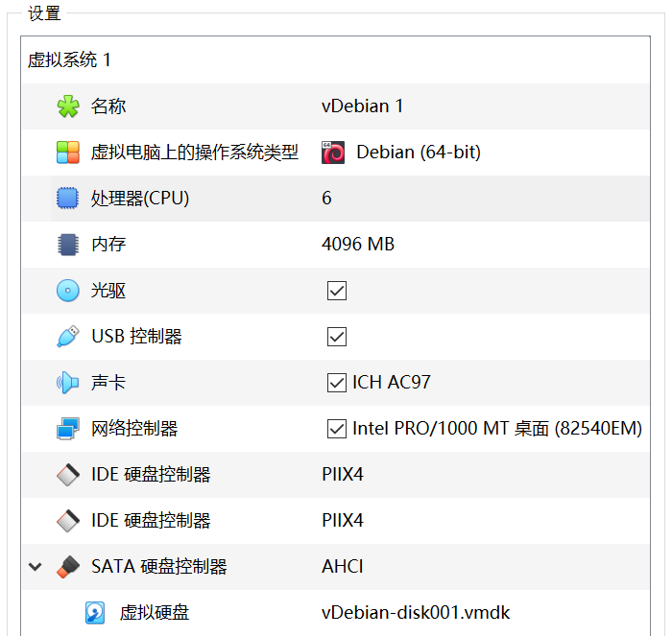672x636 pixels.
Task: Click the memory chip icon
Action: pos(67,245)
